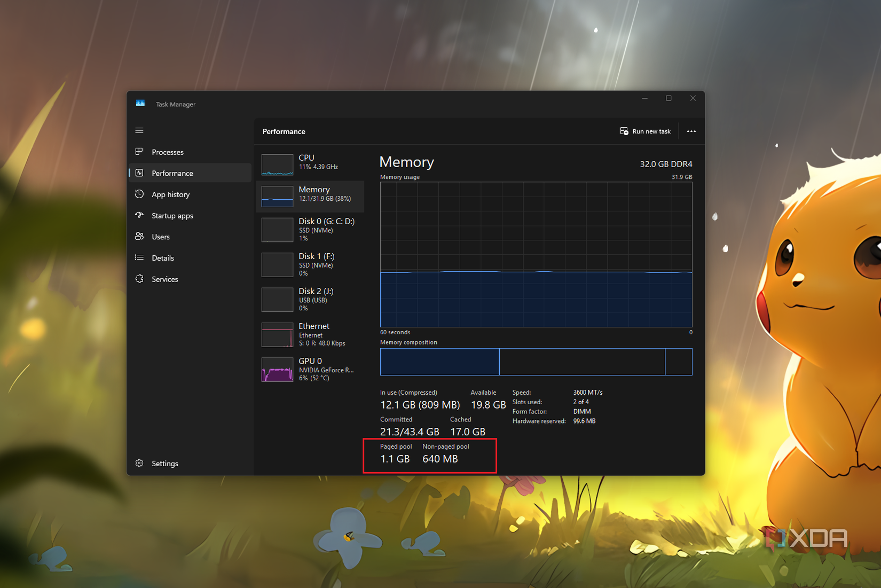Click the 32.0 GB DDR4 label
Viewport: 881px width, 588px height.
click(666, 164)
